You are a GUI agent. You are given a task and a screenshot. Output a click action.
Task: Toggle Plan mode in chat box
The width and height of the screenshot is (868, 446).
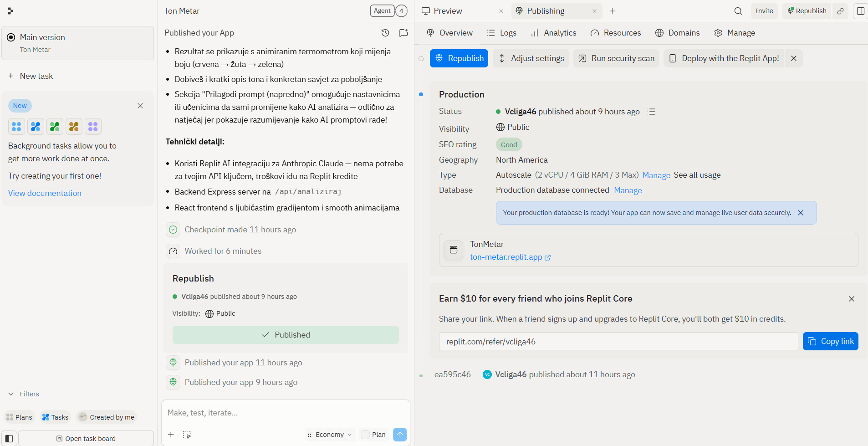point(373,435)
